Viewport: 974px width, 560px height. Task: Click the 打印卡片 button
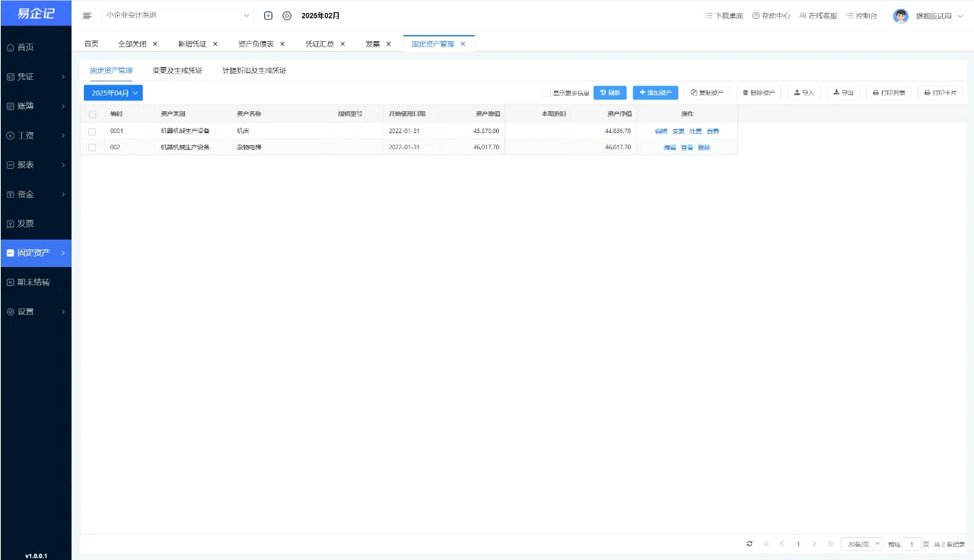pyautogui.click(x=940, y=93)
